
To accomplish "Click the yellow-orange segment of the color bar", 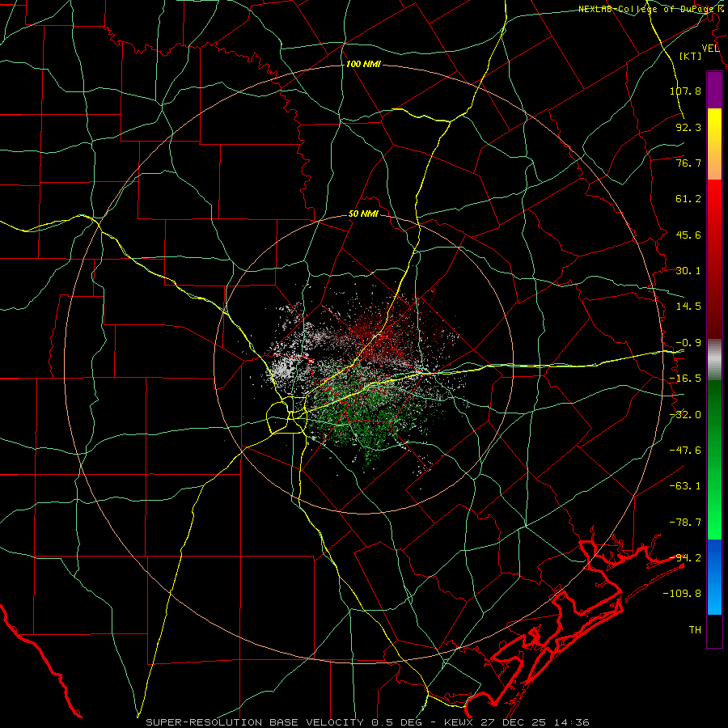I will [x=714, y=144].
